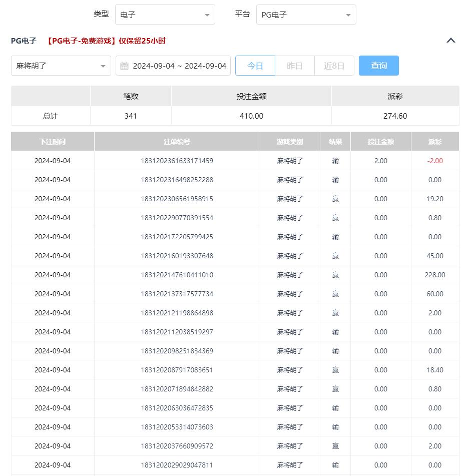Select bet number 1831202361633171459

pos(177,161)
